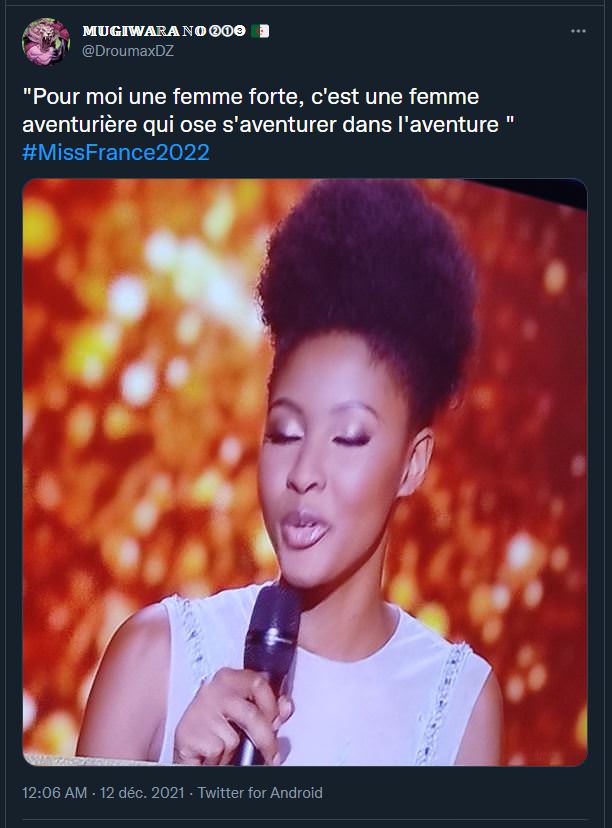Click the microphone in the tweet photo
Image resolution: width=612 pixels, height=828 pixels.
267,670
